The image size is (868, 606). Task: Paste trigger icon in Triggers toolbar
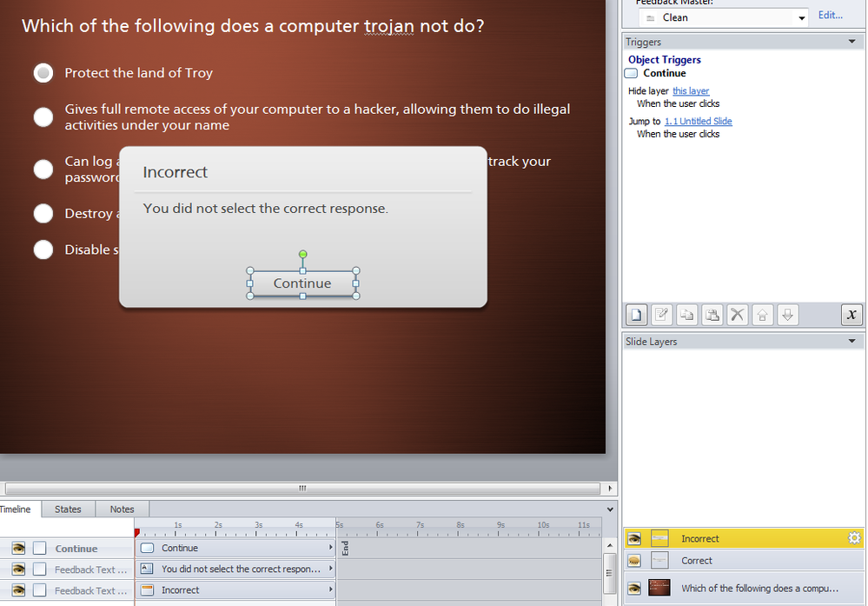(x=712, y=315)
